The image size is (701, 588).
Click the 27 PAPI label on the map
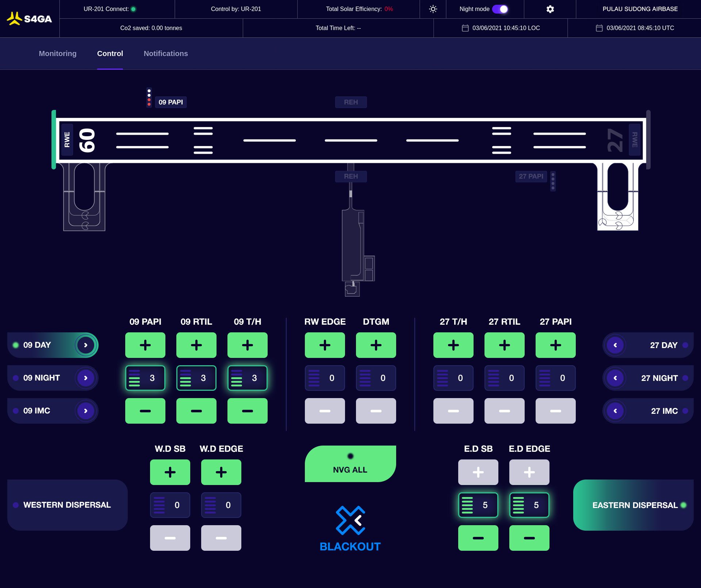[531, 176]
